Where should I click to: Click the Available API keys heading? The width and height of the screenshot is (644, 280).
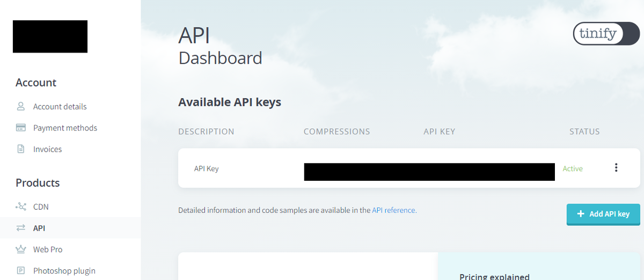click(230, 102)
